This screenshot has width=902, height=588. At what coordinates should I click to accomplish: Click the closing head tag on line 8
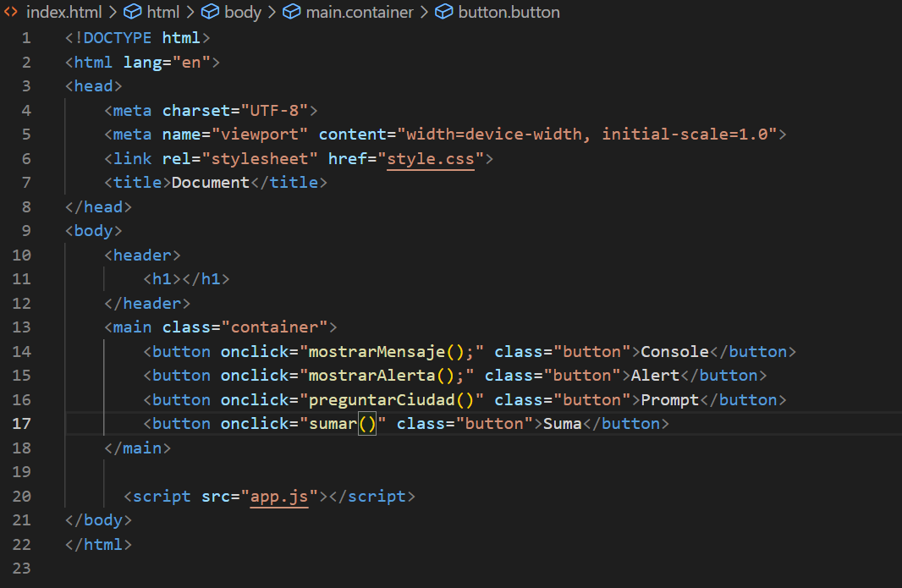coord(98,206)
